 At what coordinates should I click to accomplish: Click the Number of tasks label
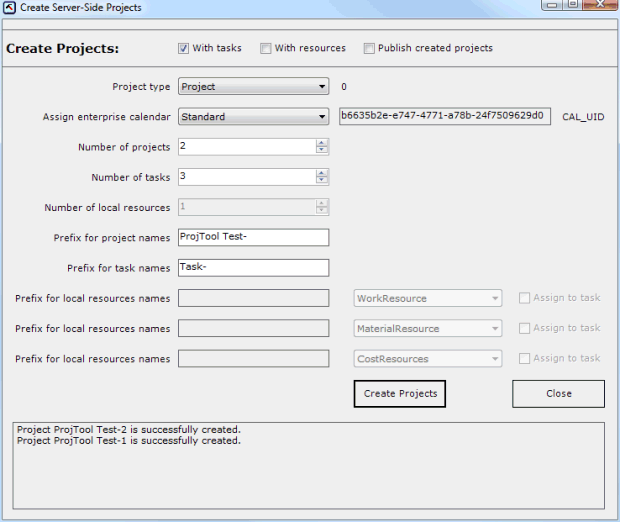tap(131, 178)
